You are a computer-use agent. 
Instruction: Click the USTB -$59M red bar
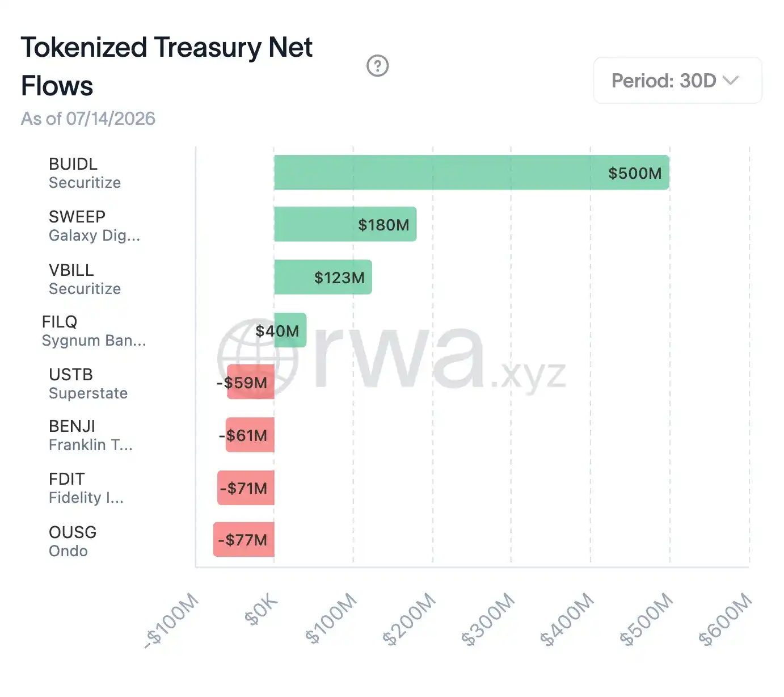[251, 382]
